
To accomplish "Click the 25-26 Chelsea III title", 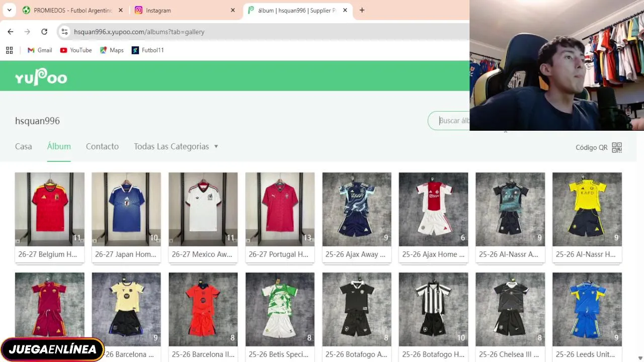I will coord(509,354).
